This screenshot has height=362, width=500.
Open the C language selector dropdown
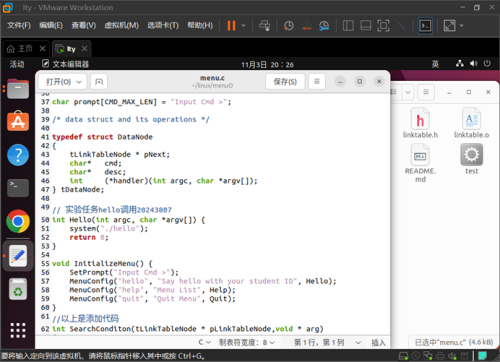[x=205, y=342]
